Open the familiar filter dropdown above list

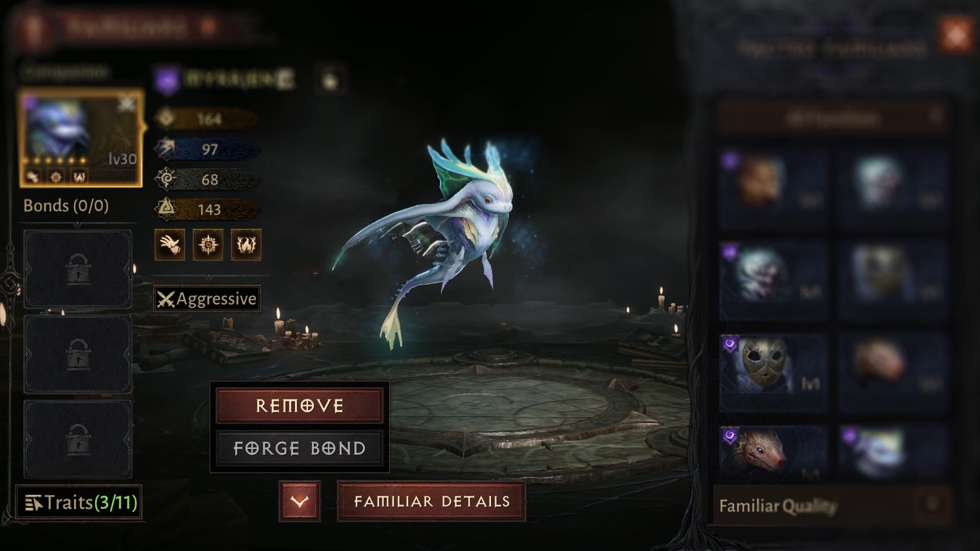point(832,118)
